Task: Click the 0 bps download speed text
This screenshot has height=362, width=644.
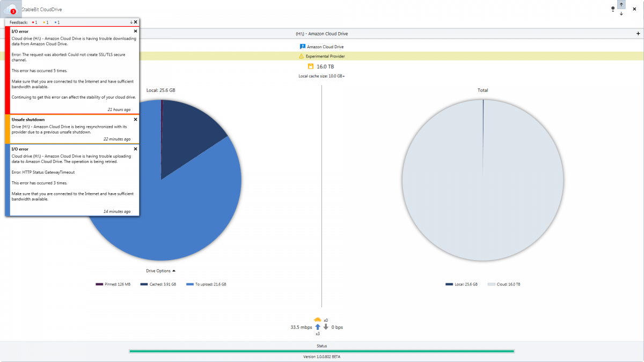Action: [x=338, y=327]
